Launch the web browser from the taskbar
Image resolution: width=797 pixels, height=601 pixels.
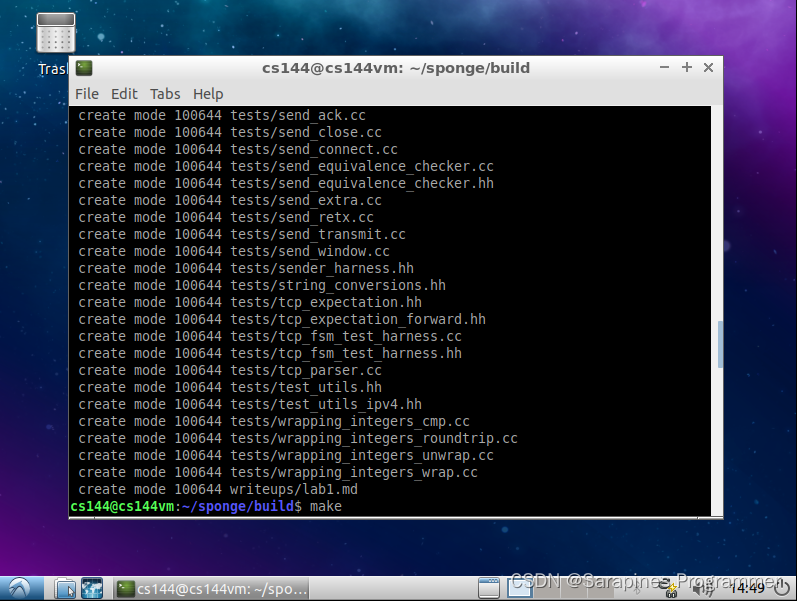[x=92, y=588]
